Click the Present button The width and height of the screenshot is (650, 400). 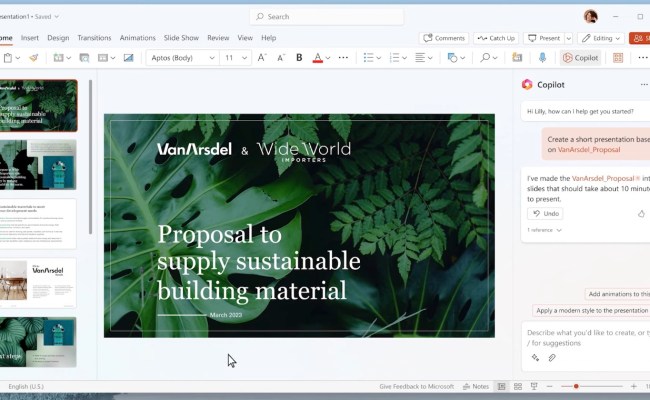click(544, 38)
